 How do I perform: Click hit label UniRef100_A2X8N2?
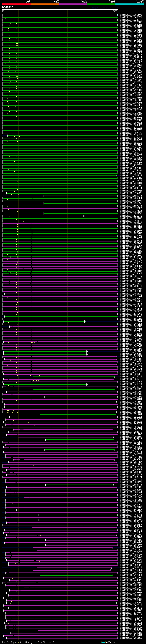pos(131,30)
